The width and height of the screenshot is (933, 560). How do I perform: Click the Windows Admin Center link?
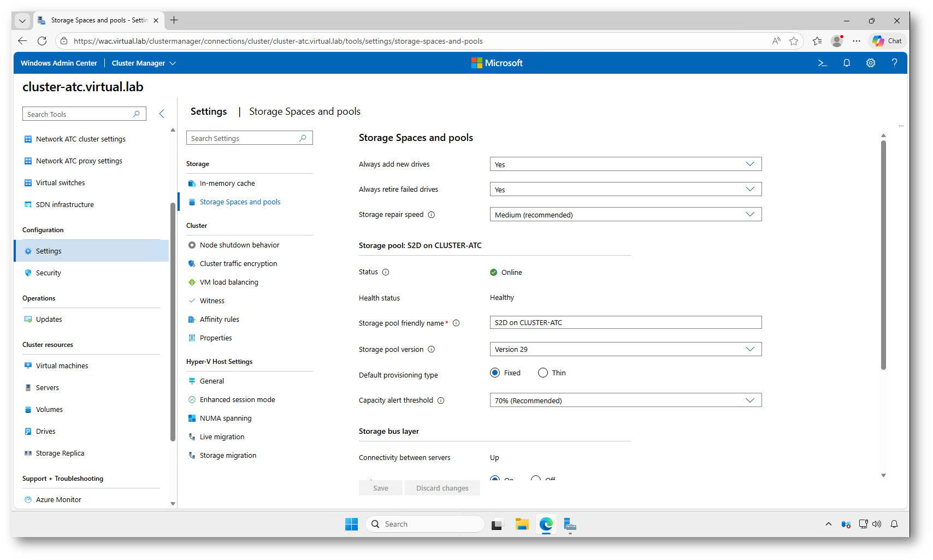coord(59,63)
